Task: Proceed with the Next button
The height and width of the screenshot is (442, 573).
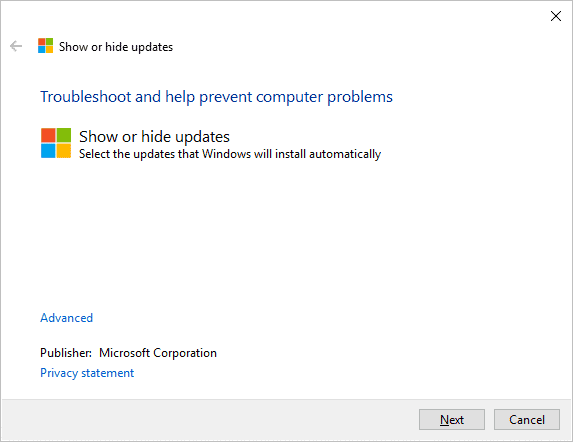Action: pos(452,419)
